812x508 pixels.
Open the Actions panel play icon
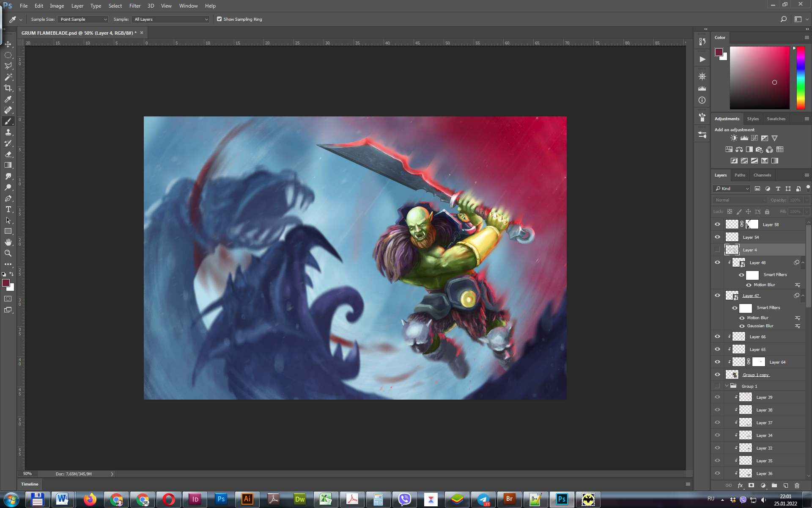(x=702, y=59)
